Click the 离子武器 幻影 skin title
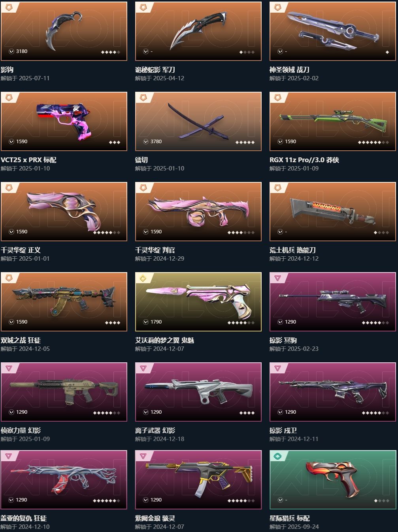 tap(155, 430)
